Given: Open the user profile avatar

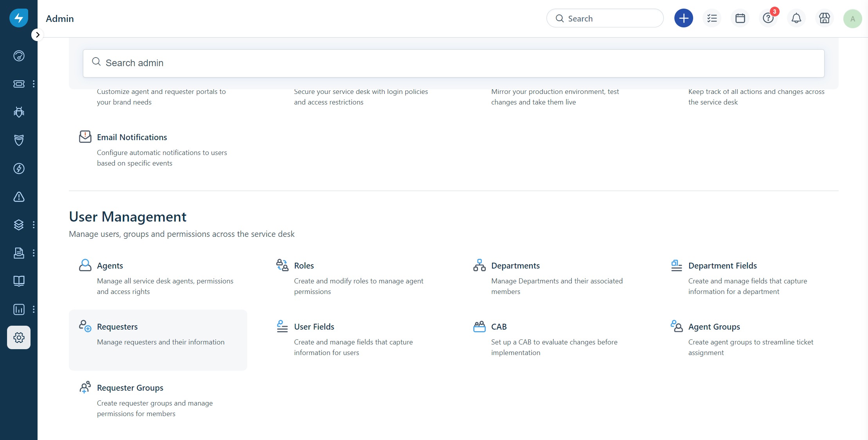Looking at the screenshot, I should click(853, 18).
